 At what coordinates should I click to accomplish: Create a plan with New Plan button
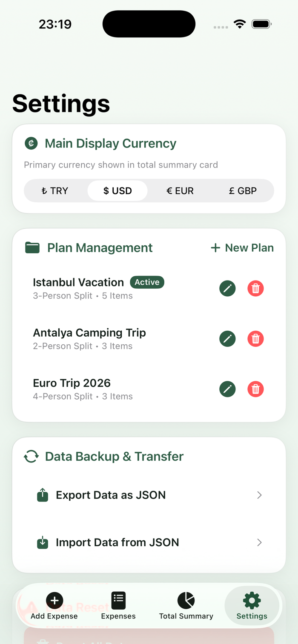coord(242,248)
